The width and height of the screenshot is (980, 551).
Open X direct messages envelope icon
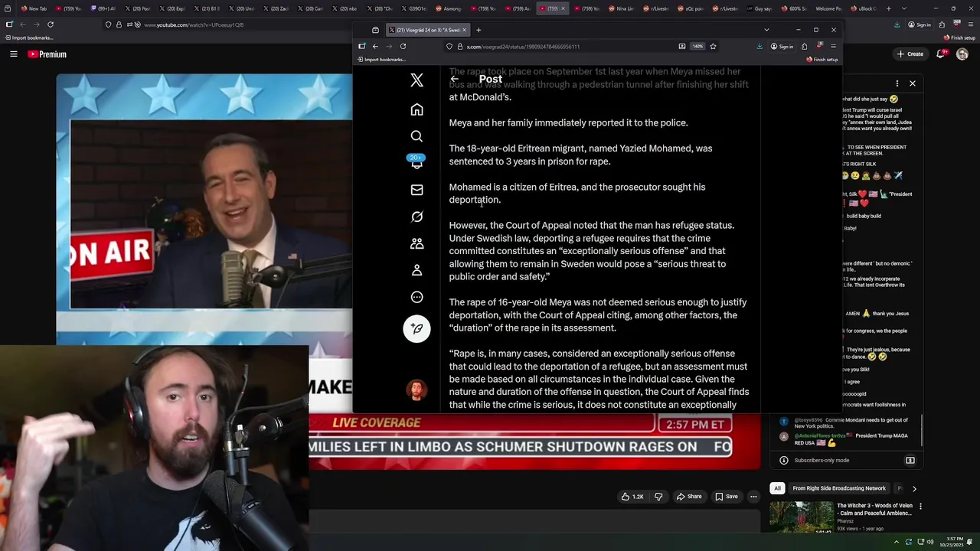(x=416, y=190)
